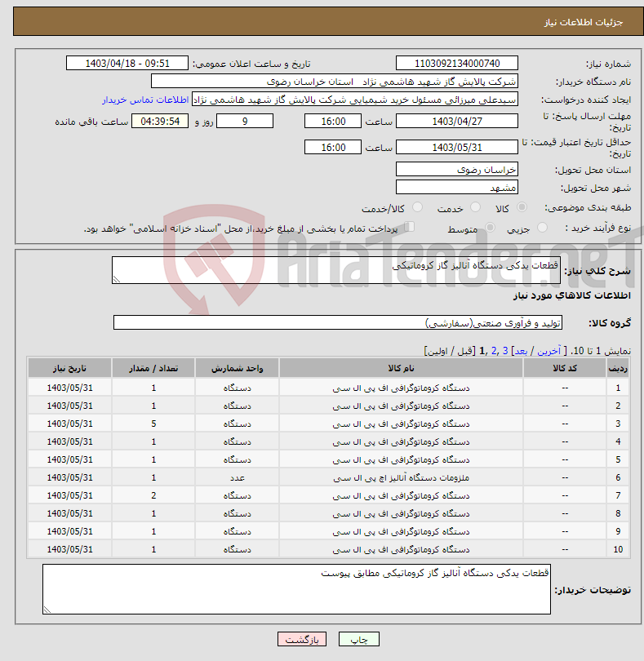Click the quantity 2 in row 7
The image size is (644, 661).
click(x=153, y=496)
